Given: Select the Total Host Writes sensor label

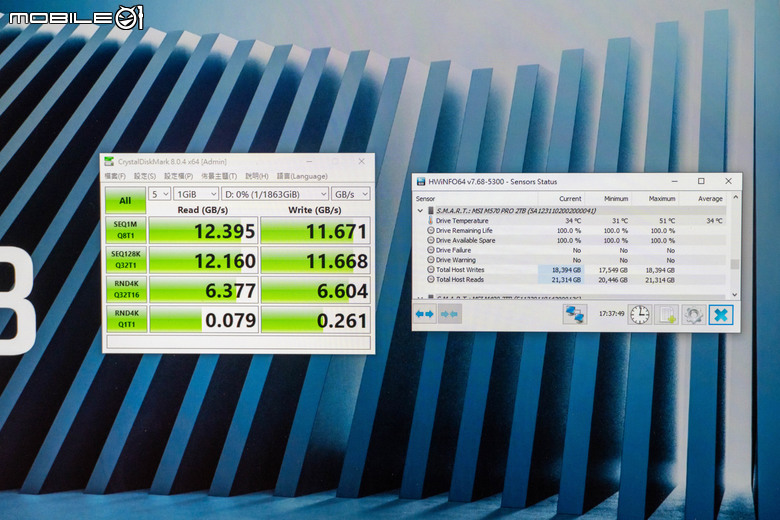Looking at the screenshot, I should pyautogui.click(x=460, y=270).
